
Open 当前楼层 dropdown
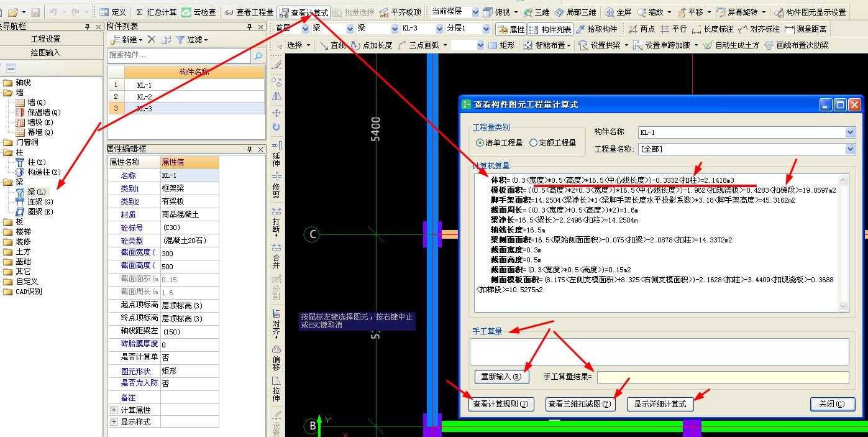point(475,12)
